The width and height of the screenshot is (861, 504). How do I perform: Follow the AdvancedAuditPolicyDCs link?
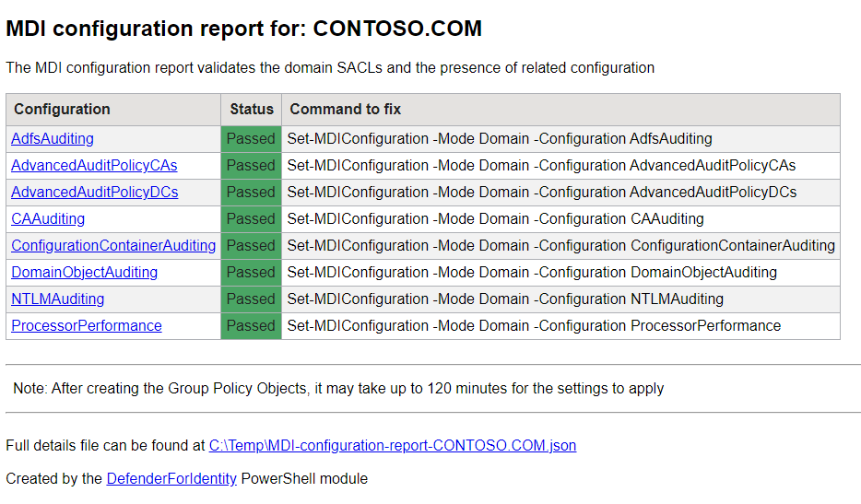(x=94, y=193)
